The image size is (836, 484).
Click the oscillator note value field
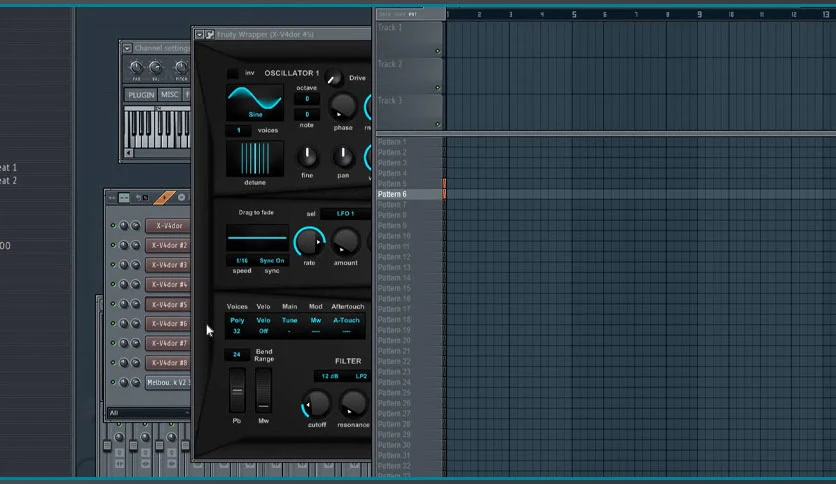coord(307,114)
